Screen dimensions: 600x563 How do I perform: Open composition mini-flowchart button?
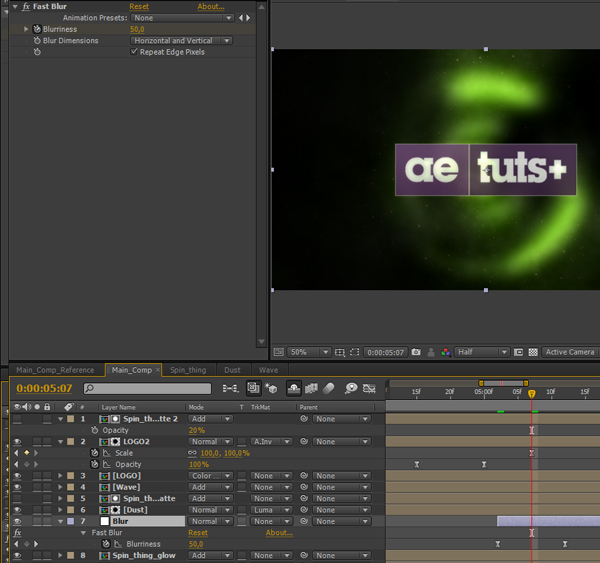(231, 388)
